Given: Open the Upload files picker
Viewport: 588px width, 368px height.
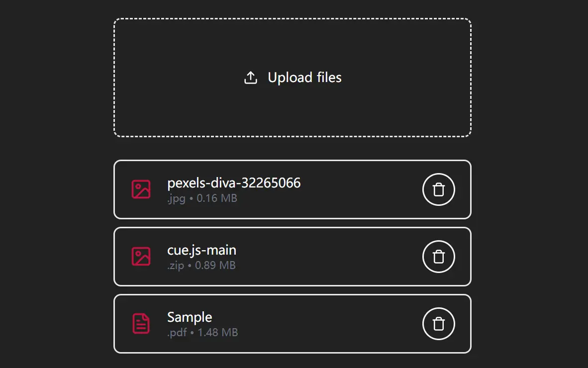Looking at the screenshot, I should click(293, 77).
